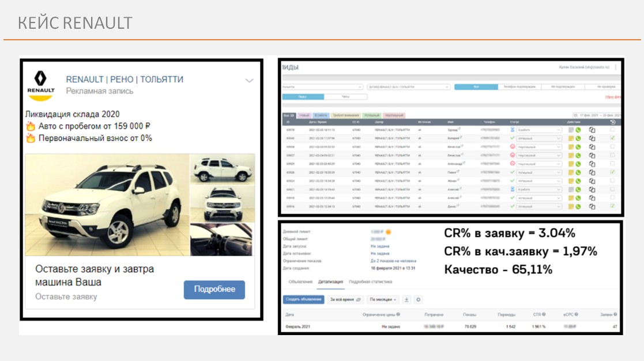Open the external link icon beside Павел's name
Viewport: 644px width, 361px height.
[458, 171]
